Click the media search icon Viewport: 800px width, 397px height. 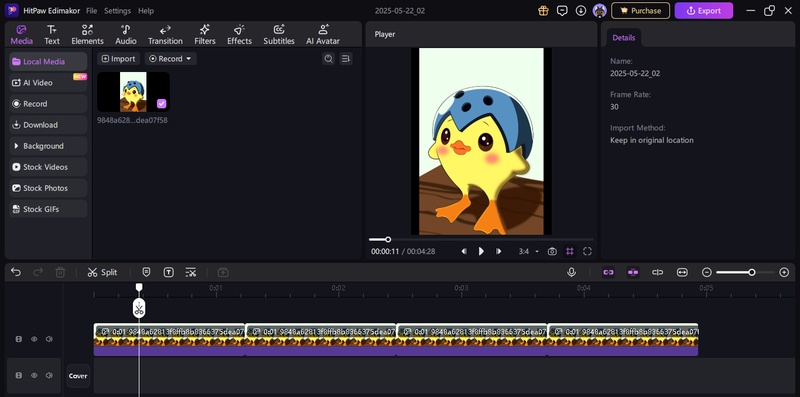tap(329, 59)
